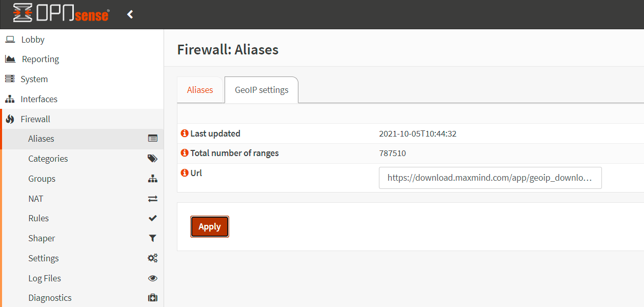
Task: Click the MaxMind Url input field
Action: [490, 178]
